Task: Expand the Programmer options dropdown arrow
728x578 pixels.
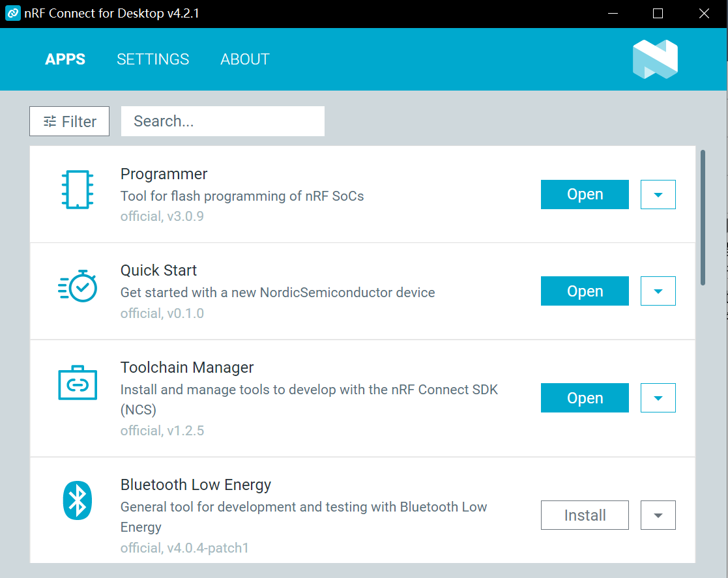Action: coord(658,195)
